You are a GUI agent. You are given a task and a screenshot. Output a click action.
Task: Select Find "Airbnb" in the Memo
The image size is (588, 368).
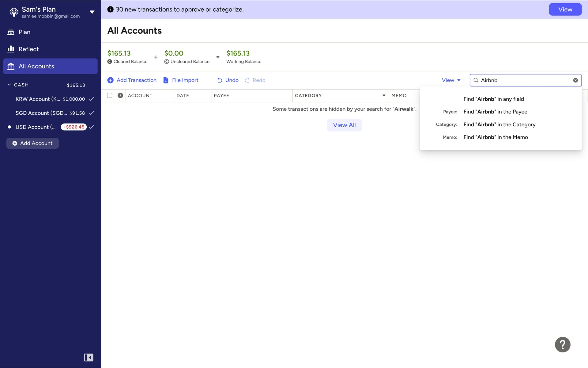(x=496, y=137)
